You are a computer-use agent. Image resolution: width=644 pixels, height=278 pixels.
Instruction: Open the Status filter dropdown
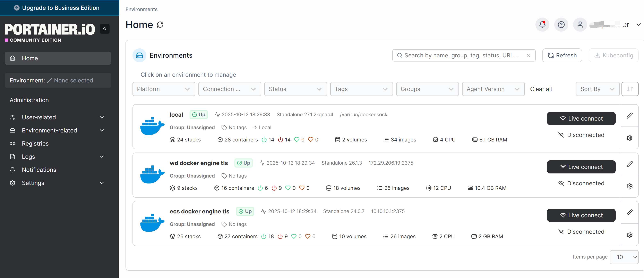click(295, 89)
